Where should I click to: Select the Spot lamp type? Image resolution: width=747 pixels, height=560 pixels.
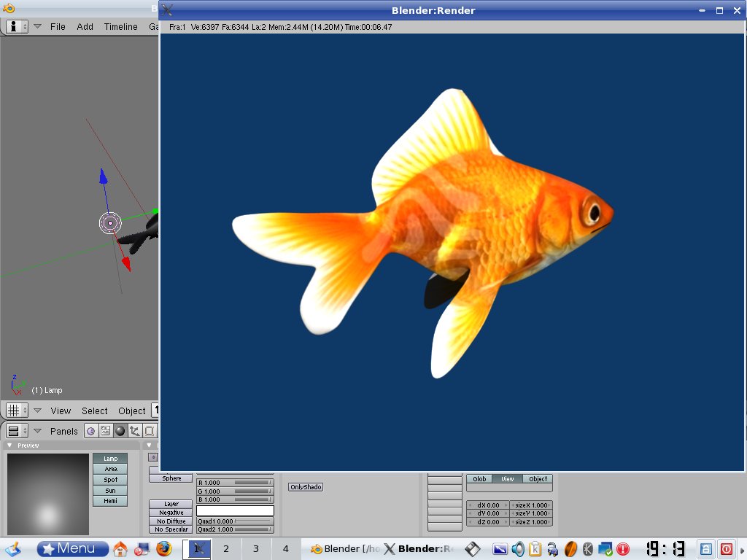click(110, 480)
